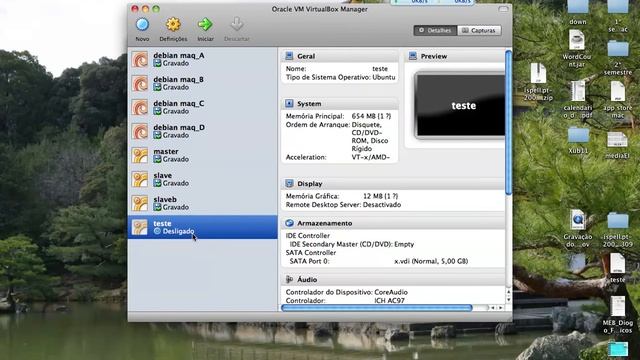Click IDE Secondary Master entry
640x360 pixels.
[351, 244]
